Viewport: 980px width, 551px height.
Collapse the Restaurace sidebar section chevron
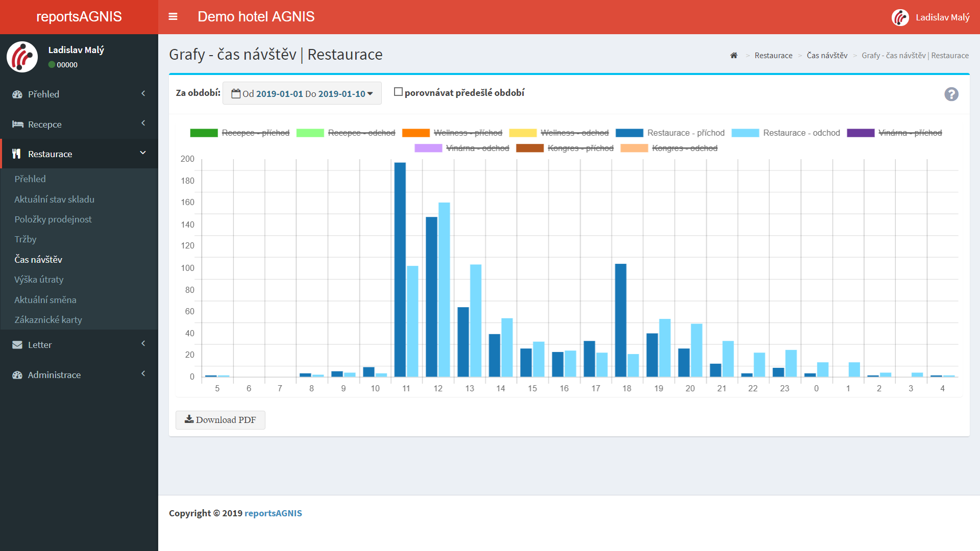pos(143,153)
